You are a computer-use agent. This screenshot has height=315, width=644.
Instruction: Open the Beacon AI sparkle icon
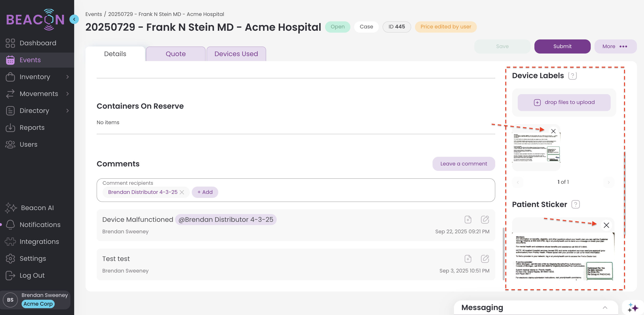[11, 208]
